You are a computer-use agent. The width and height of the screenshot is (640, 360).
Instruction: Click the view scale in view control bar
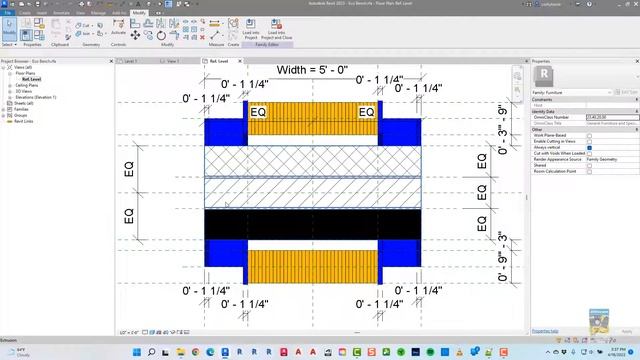tap(129, 333)
